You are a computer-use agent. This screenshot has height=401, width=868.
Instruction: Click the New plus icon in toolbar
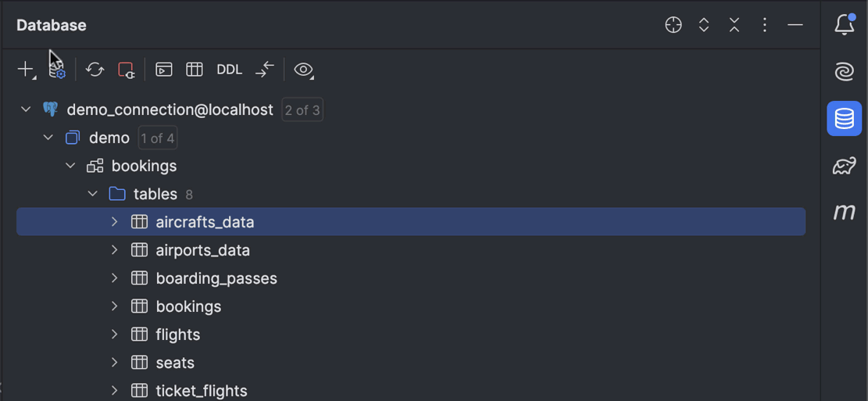(x=25, y=70)
